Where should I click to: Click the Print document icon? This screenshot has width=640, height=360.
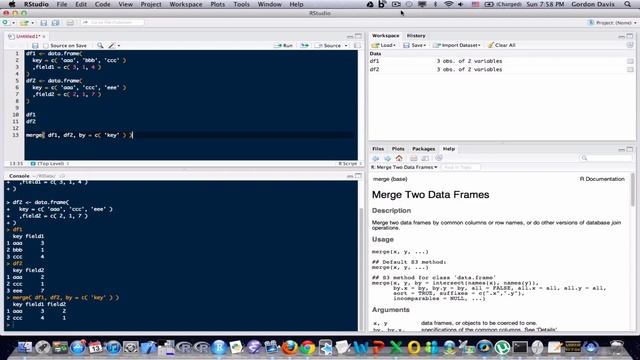[x=70, y=22]
